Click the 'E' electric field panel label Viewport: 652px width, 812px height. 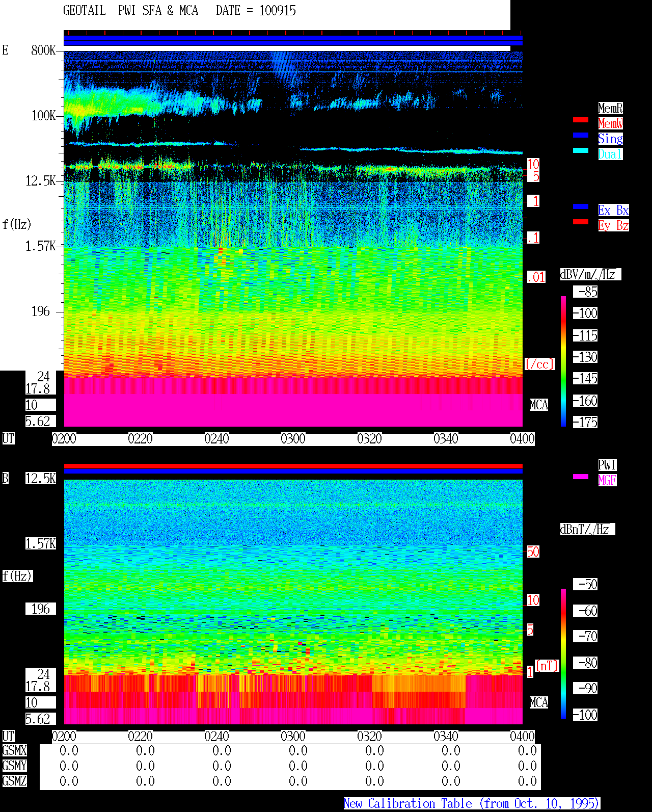pyautogui.click(x=5, y=50)
